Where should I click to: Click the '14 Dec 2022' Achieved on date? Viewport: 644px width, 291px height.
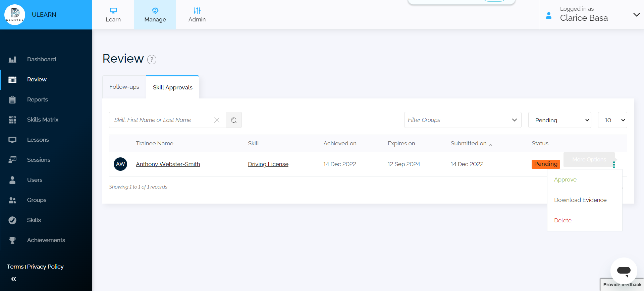(x=340, y=164)
